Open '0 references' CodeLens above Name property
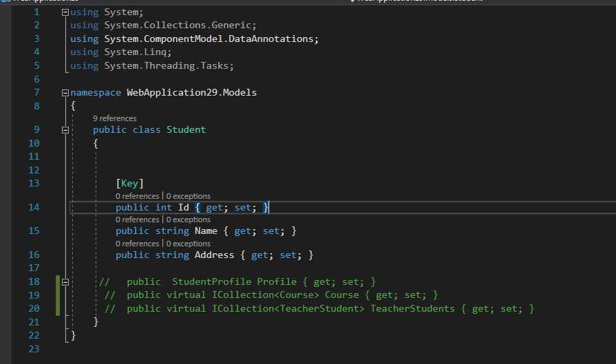The width and height of the screenshot is (616, 364). (137, 220)
